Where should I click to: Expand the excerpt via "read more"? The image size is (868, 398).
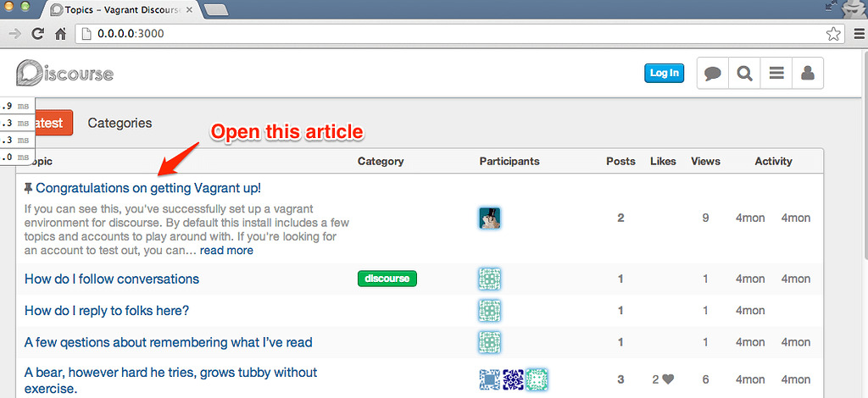226,251
